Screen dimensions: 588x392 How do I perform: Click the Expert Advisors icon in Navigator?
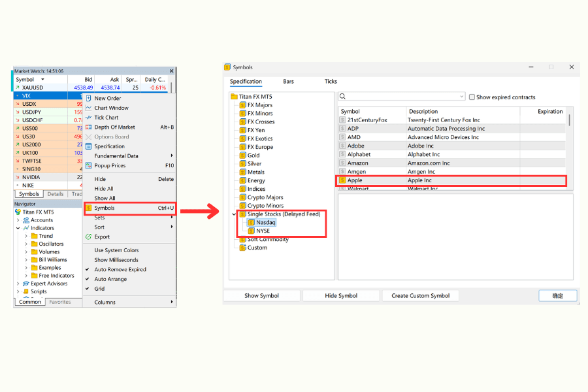26,284
